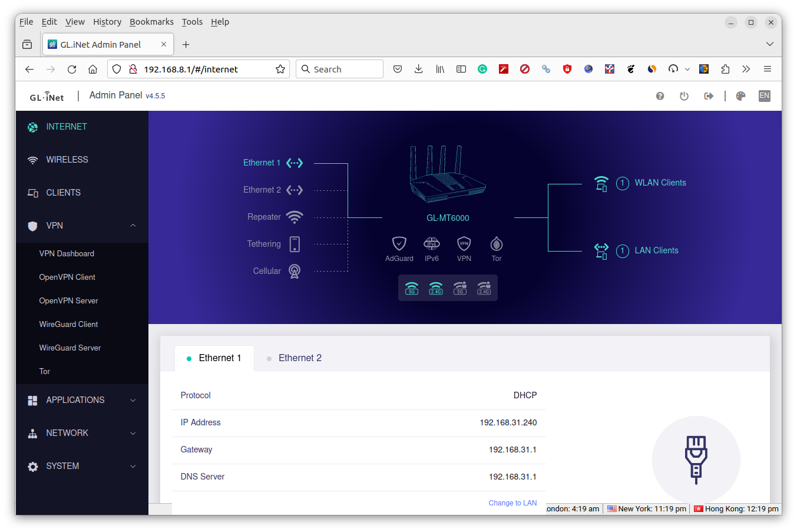Viewport: 797px width, 532px height.
Task: Toggle the guest 5G Wi-Fi icon
Action: [x=460, y=288]
